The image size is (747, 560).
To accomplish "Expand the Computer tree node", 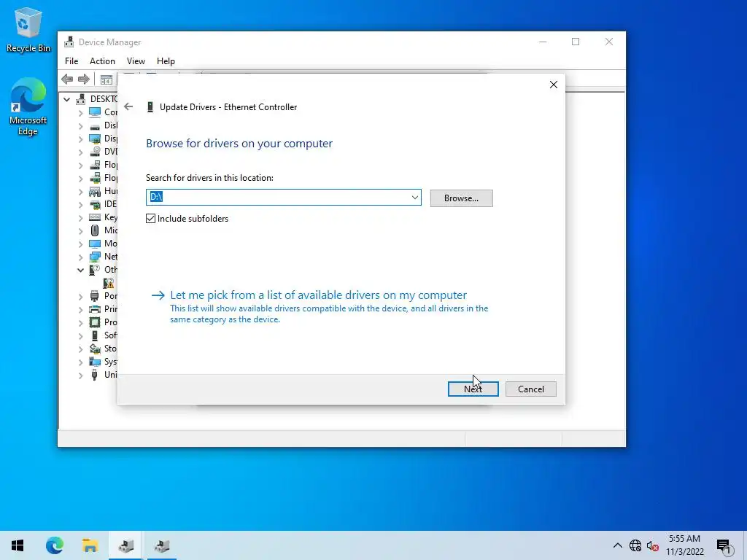I will [80, 113].
